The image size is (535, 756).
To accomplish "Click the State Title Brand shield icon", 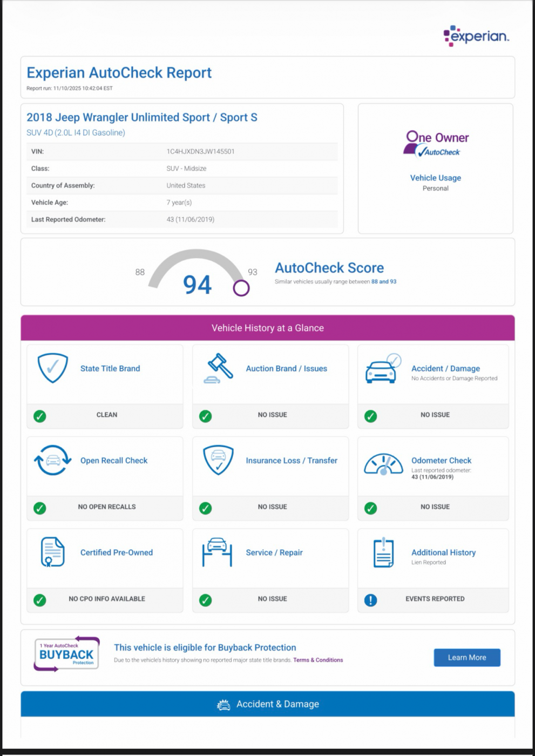I will (52, 368).
